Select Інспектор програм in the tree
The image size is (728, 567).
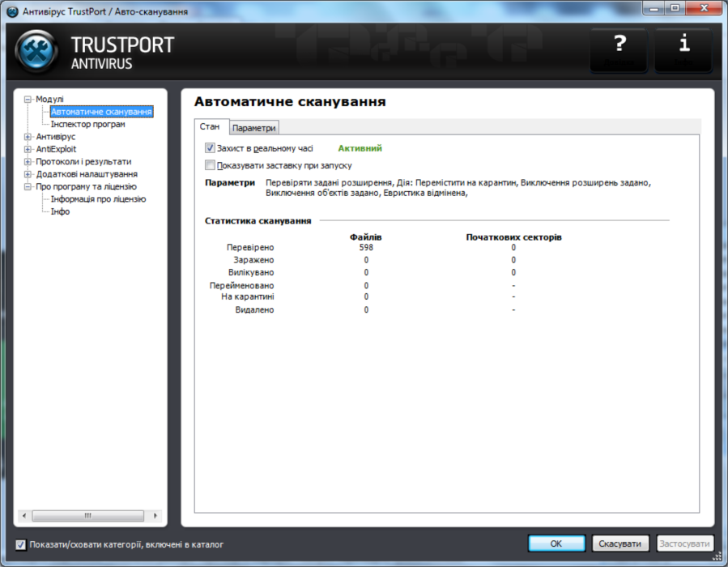click(x=89, y=125)
